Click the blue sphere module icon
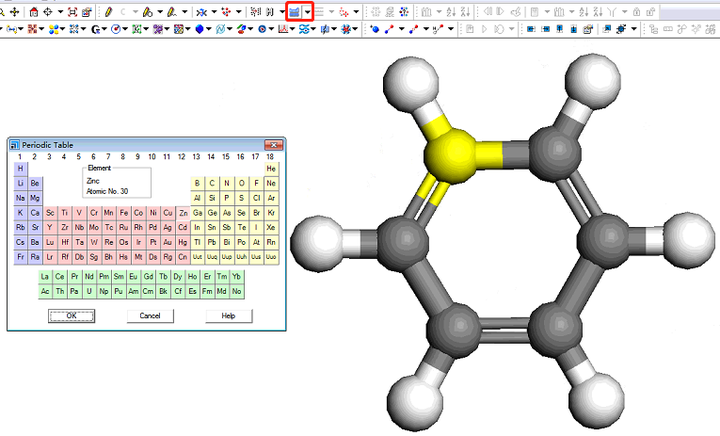The width and height of the screenshot is (720, 436). pos(200,30)
